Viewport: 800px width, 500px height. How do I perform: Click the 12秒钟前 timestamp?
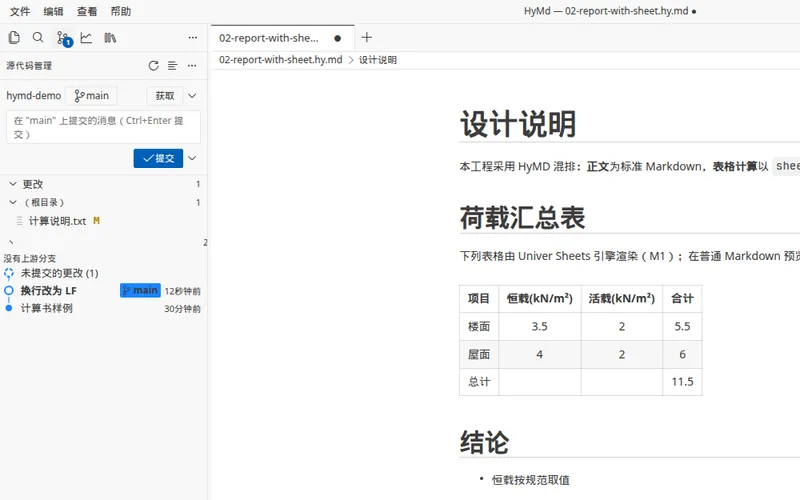pyautogui.click(x=182, y=291)
